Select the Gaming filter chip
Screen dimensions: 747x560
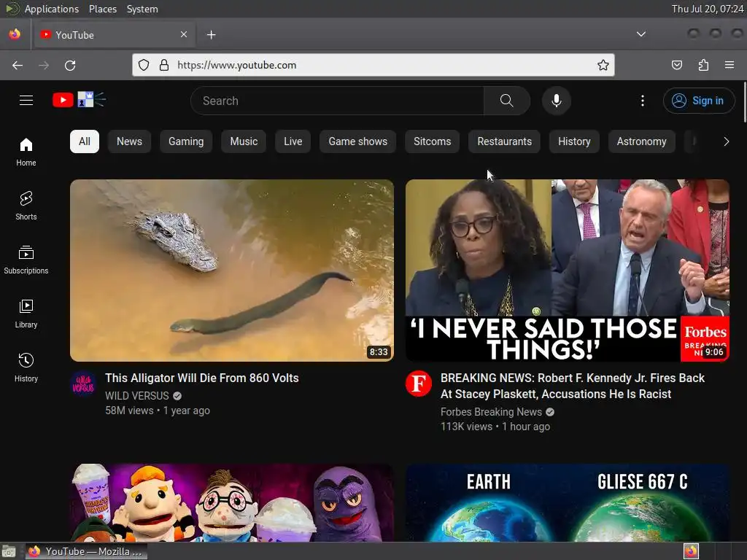[x=186, y=141]
